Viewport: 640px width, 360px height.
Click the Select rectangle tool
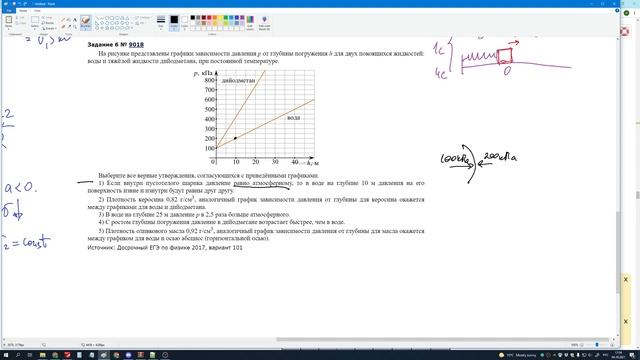click(x=35, y=20)
